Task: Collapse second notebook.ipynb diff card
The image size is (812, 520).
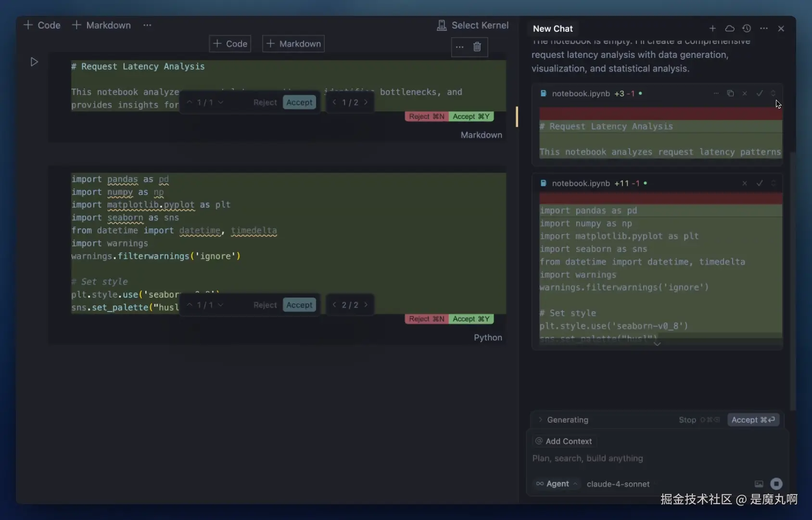Action: [x=773, y=183]
